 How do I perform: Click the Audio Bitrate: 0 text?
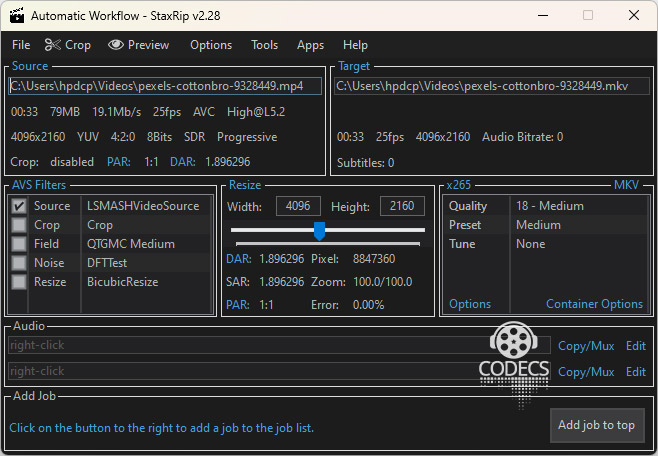(522, 137)
